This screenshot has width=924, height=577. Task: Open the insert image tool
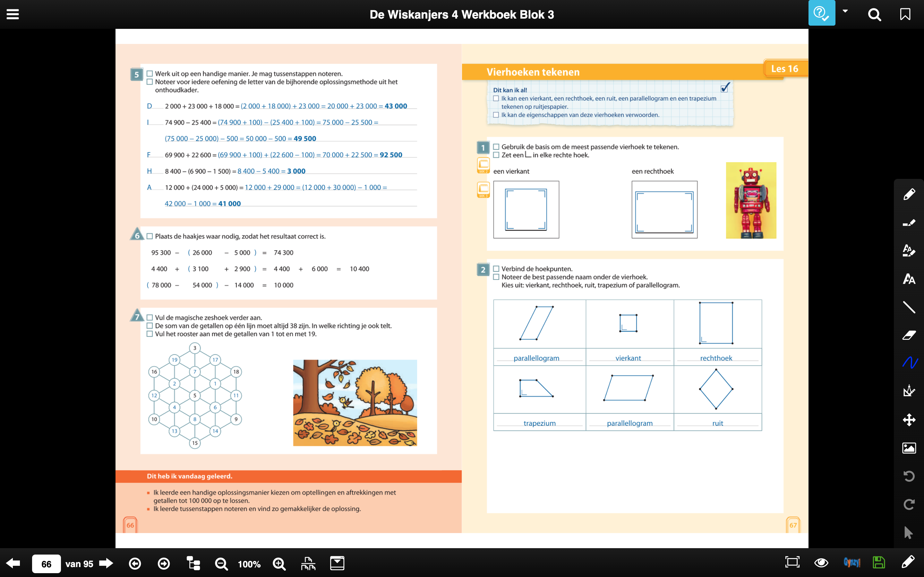(909, 448)
